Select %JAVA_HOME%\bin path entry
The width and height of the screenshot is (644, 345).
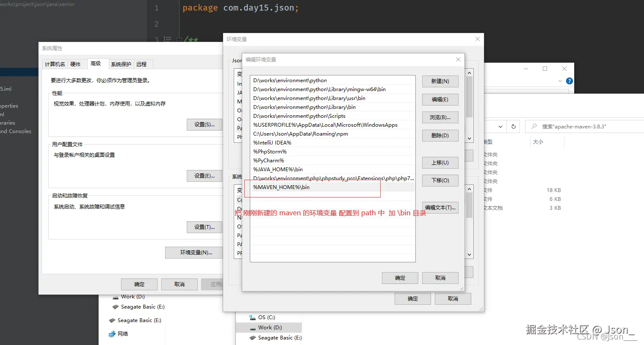point(332,170)
